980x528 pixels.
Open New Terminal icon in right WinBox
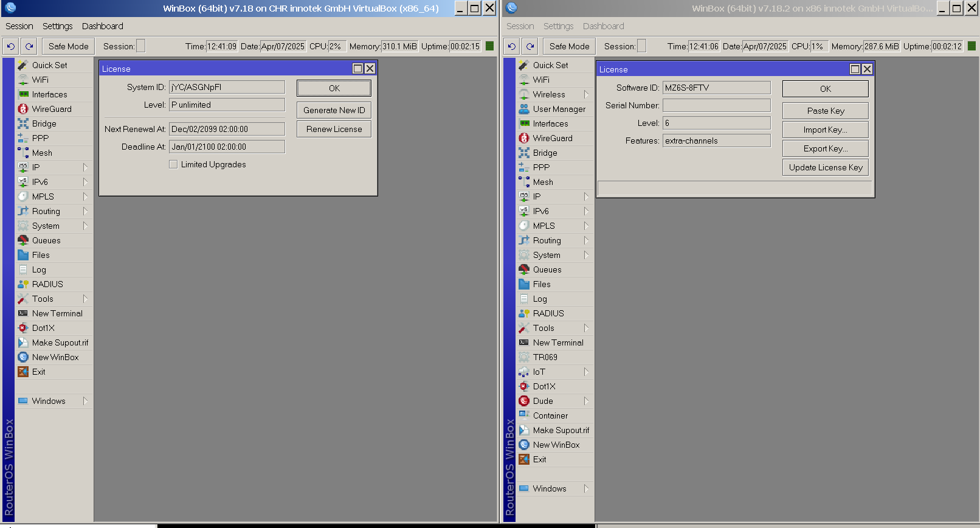coord(524,342)
